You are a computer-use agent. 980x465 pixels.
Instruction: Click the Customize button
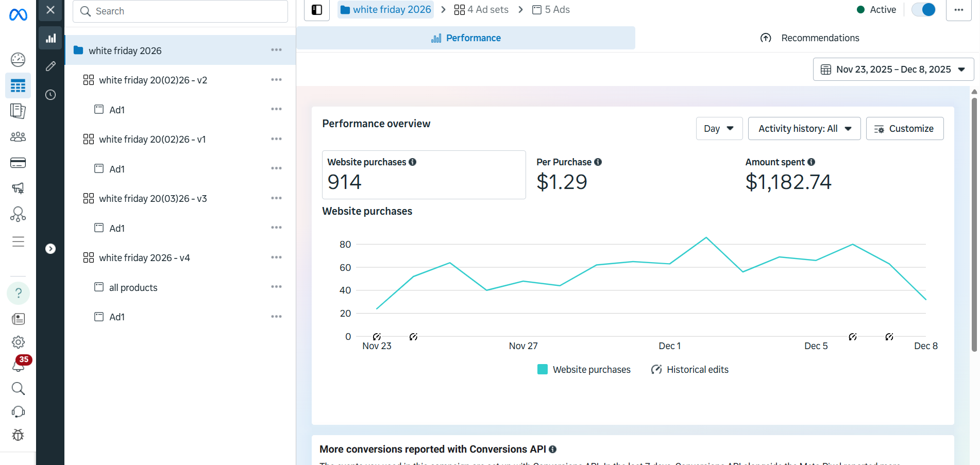coord(904,129)
